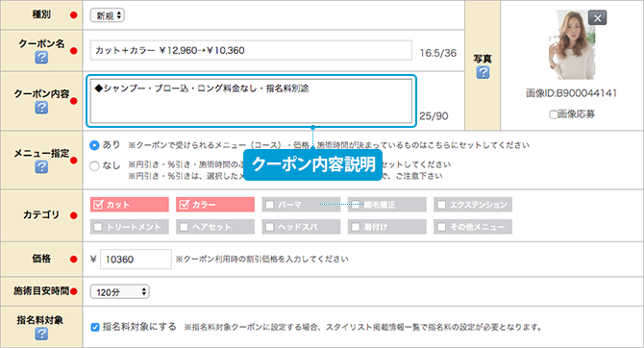Check the ヘアセット category

click(215, 227)
